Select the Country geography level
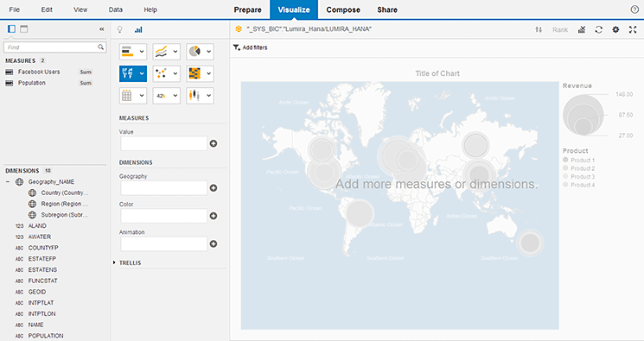This screenshot has height=341, width=644. pos(65,193)
